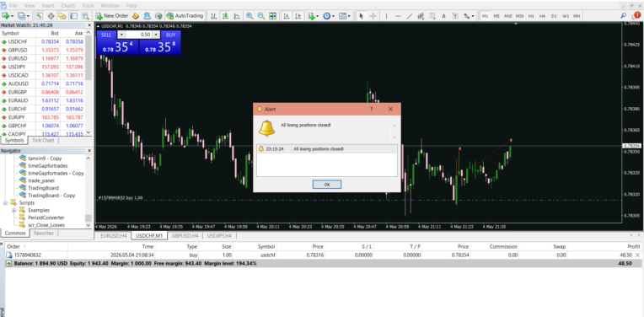The image size is (644, 317).
Task: Open MetaEditor via the yellow book icon
Action: click(x=136, y=16)
